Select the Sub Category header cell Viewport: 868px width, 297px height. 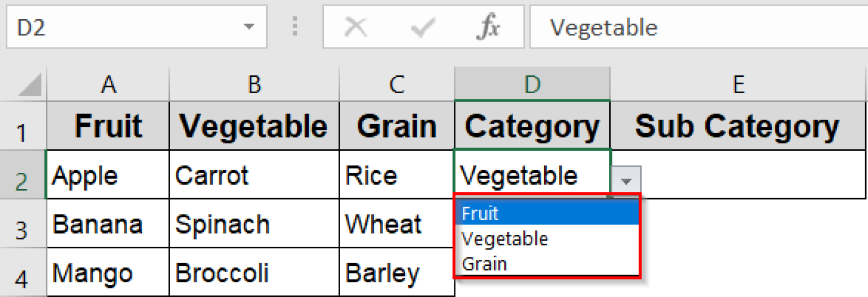(x=737, y=127)
